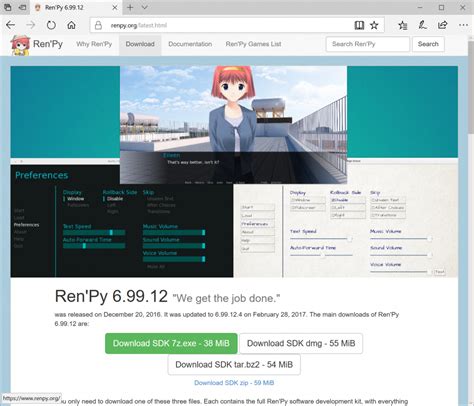Open new tab with plus icon
The width and height of the screenshot is (474, 406).
point(130,7)
